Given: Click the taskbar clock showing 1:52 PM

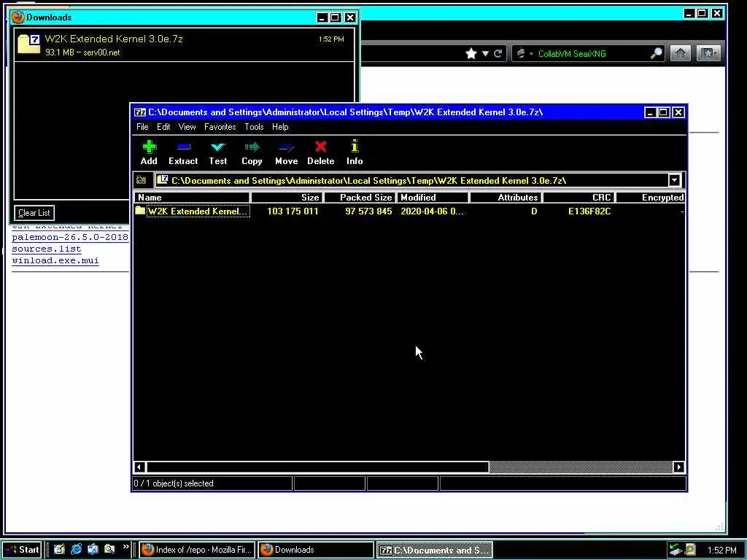Looking at the screenshot, I should click(721, 550).
